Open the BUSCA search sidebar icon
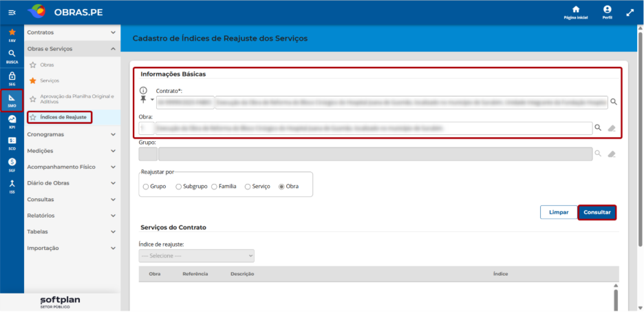The width and height of the screenshot is (644, 312). pos(12,56)
